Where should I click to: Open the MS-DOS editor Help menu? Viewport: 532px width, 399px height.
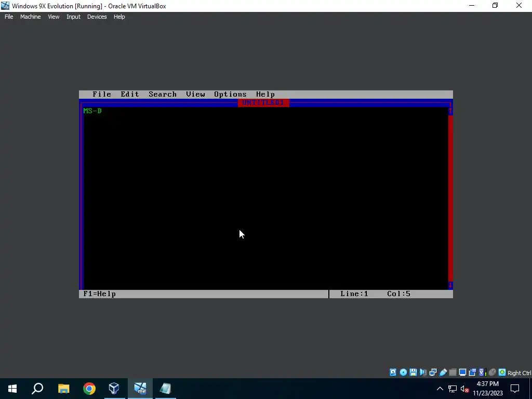point(265,95)
